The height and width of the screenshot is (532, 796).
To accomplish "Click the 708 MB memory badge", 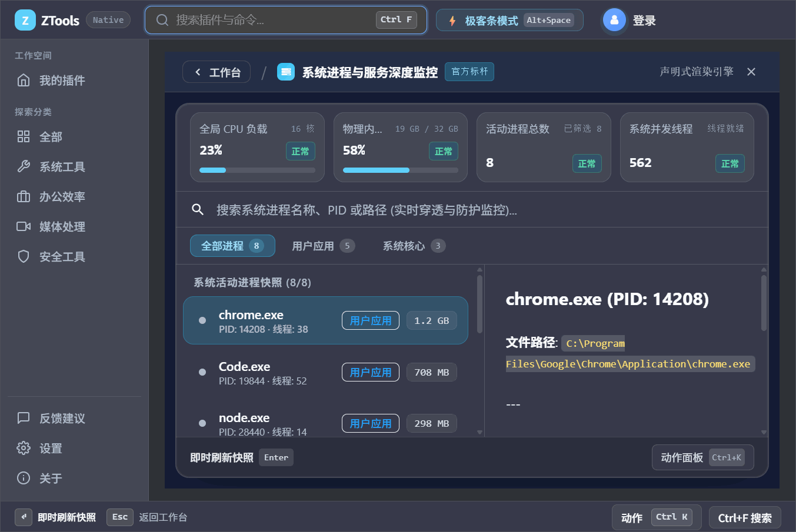I will pos(432,372).
